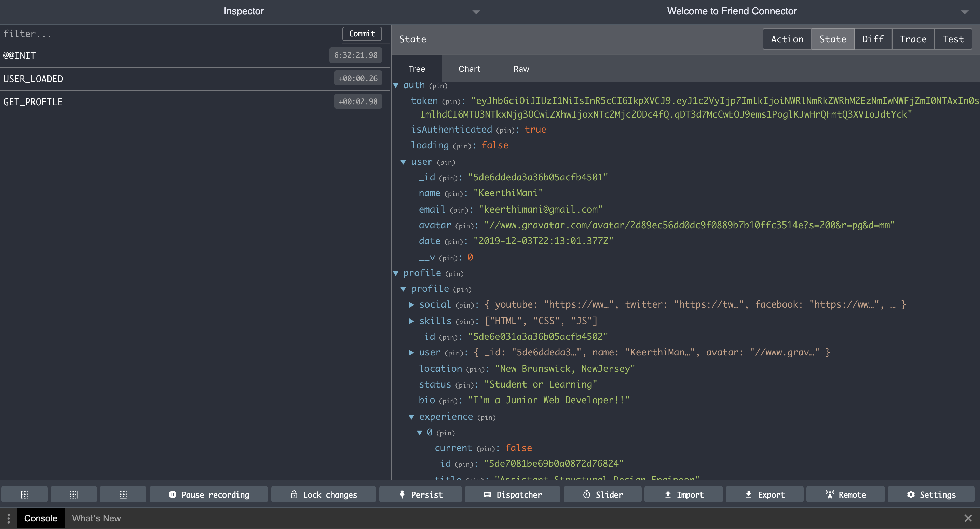Viewport: 980px width, 529px height.
Task: Dock DevTools panel to the right
Action: 73,494
